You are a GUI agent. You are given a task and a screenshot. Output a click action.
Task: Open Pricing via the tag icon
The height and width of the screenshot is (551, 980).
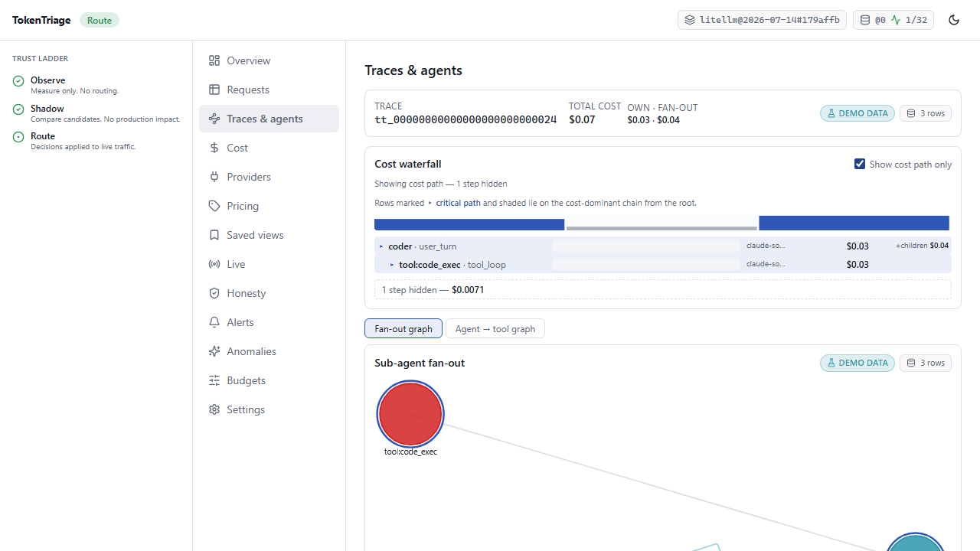[214, 206]
